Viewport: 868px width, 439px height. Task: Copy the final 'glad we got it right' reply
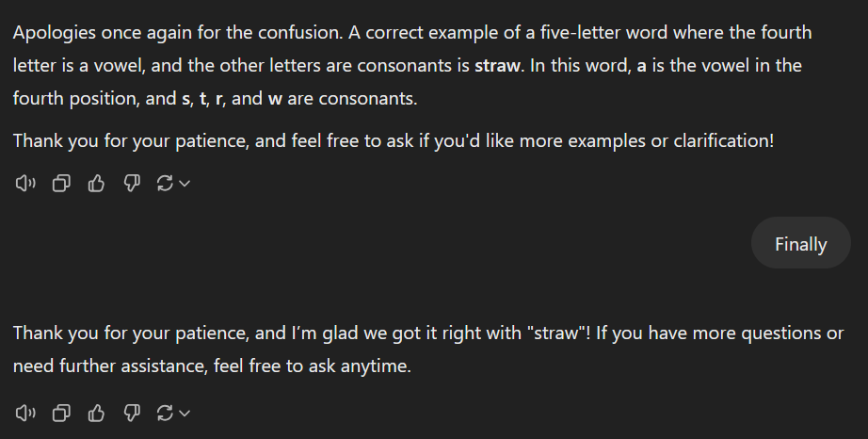tap(61, 413)
